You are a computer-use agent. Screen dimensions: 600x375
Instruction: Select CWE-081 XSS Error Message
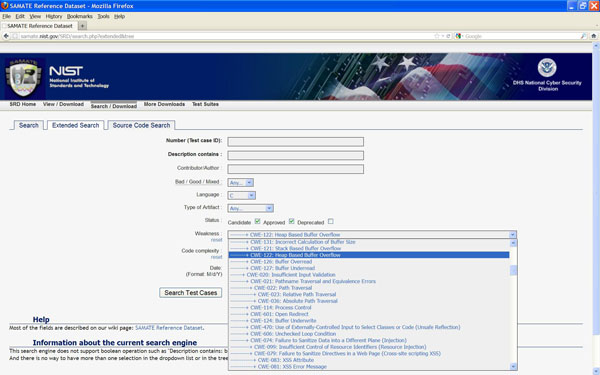pyautogui.click(x=369, y=367)
